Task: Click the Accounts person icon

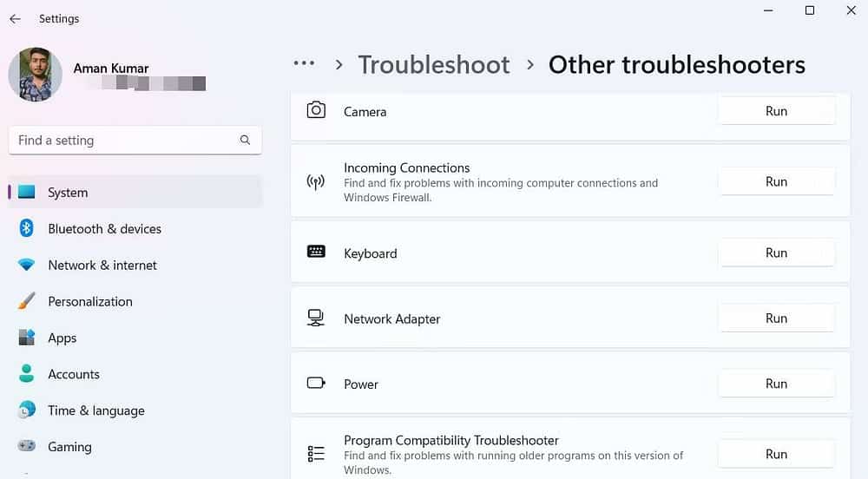Action: point(27,374)
